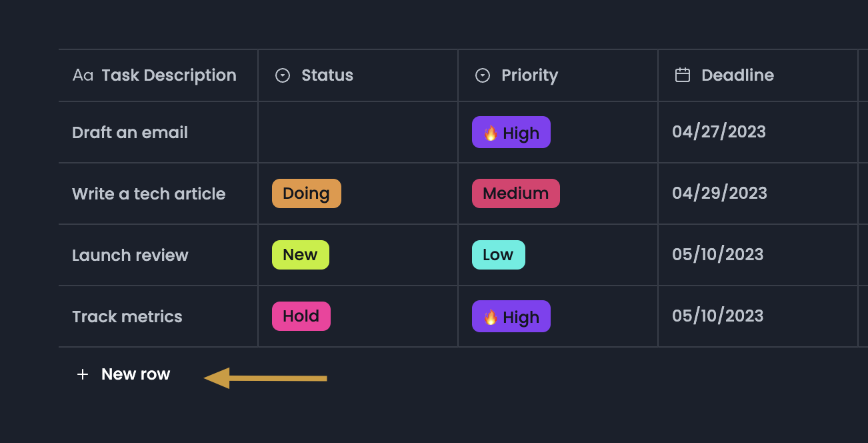Select the cyan Low priority tag
The image size is (868, 443).
click(x=498, y=255)
